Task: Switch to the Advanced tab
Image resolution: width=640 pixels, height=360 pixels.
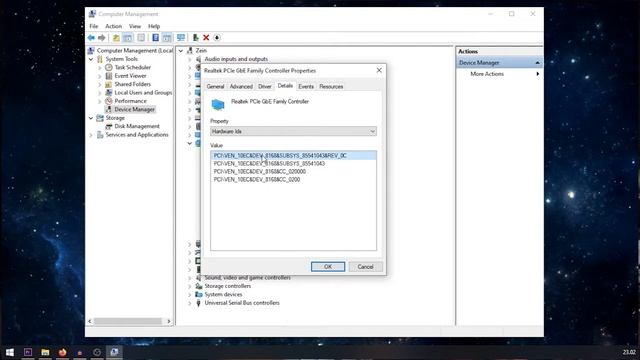Action: coord(241,87)
